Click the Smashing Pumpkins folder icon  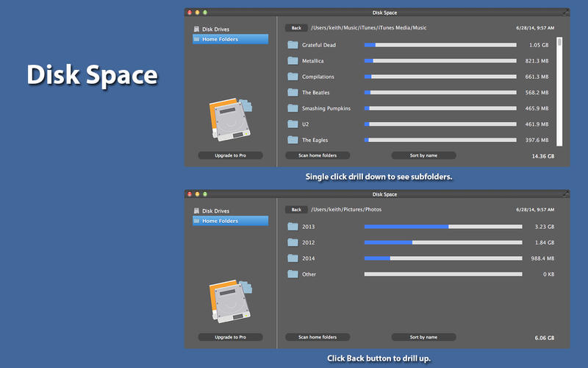tap(293, 108)
